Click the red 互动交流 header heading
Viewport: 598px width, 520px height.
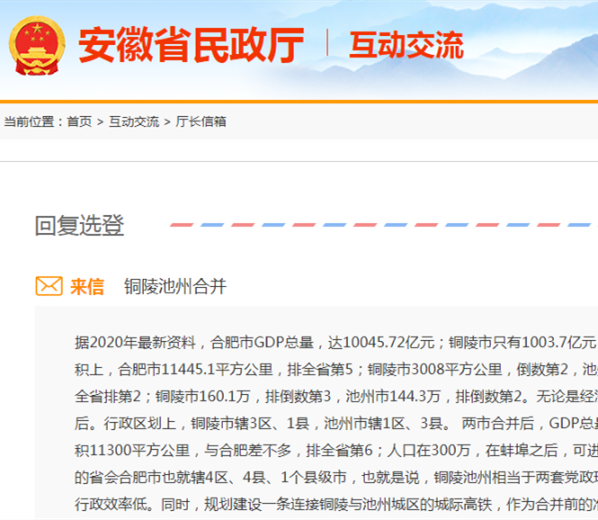coord(406,45)
